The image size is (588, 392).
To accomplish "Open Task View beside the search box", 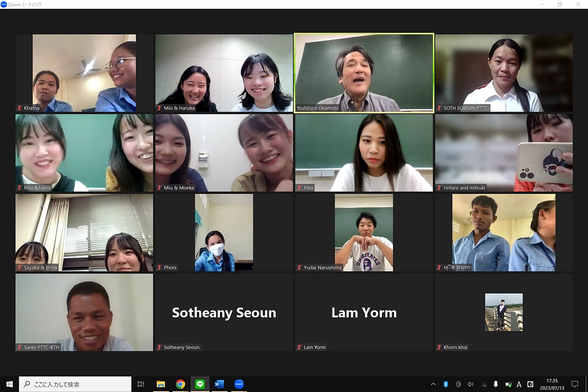I will [140, 384].
